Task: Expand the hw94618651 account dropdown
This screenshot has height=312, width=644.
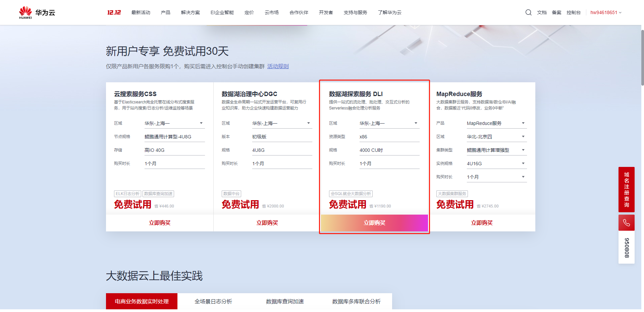Action: click(606, 12)
